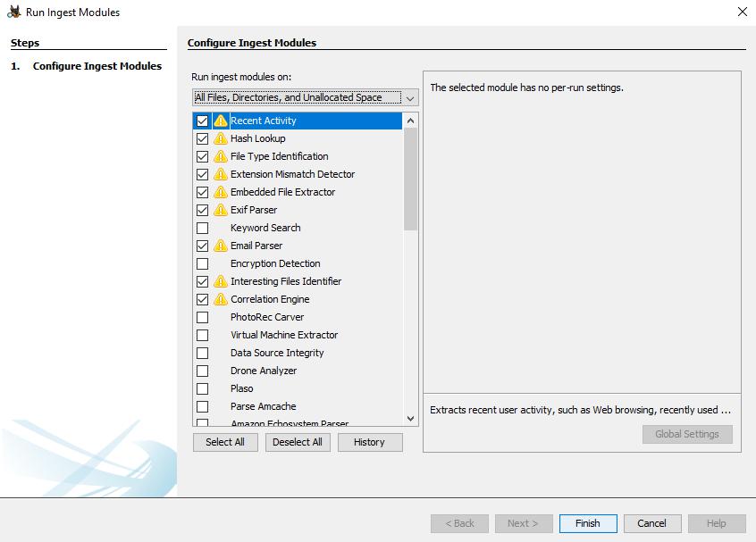Click warning icon next to Extension Mismatch Detector
The height and width of the screenshot is (542, 756).
click(x=220, y=174)
